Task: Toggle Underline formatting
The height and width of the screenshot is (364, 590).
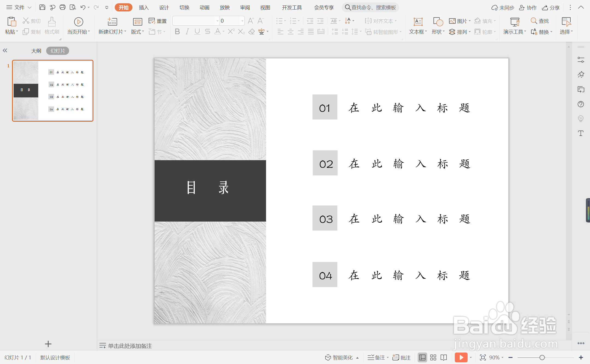Action: (197, 32)
